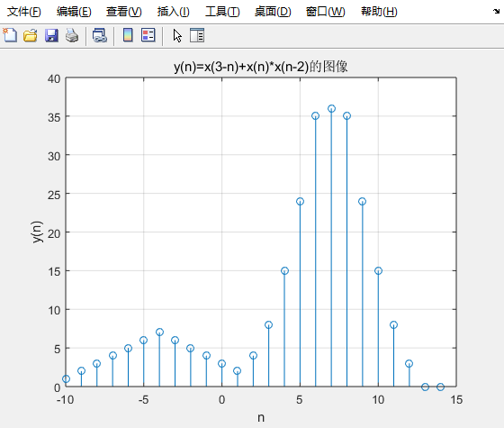Click the x-axis tick label 15
This screenshot has width=504, height=428.
(x=456, y=400)
